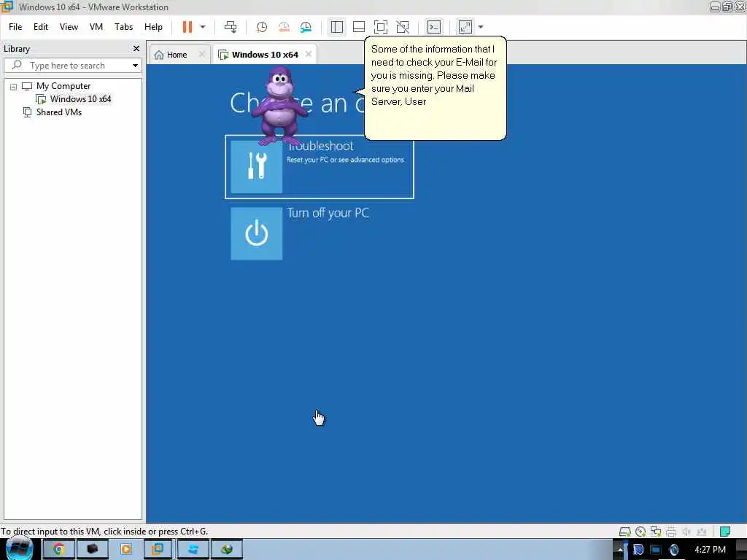The image size is (747, 560).
Task: Open the File menu
Action: pos(15,27)
